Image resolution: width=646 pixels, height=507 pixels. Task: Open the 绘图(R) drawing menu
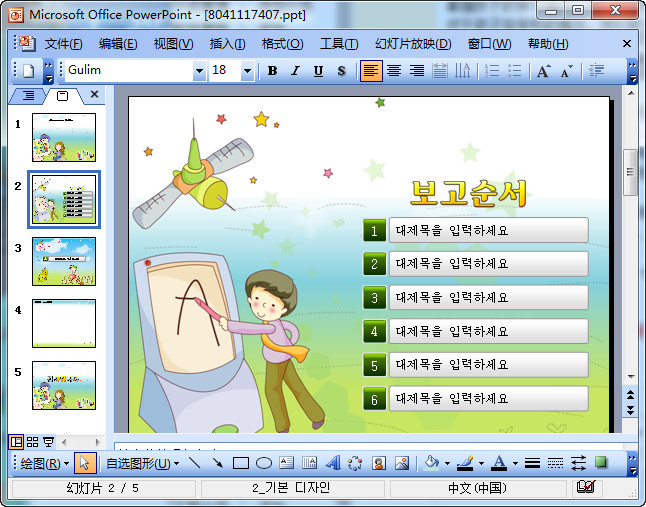pos(44,464)
